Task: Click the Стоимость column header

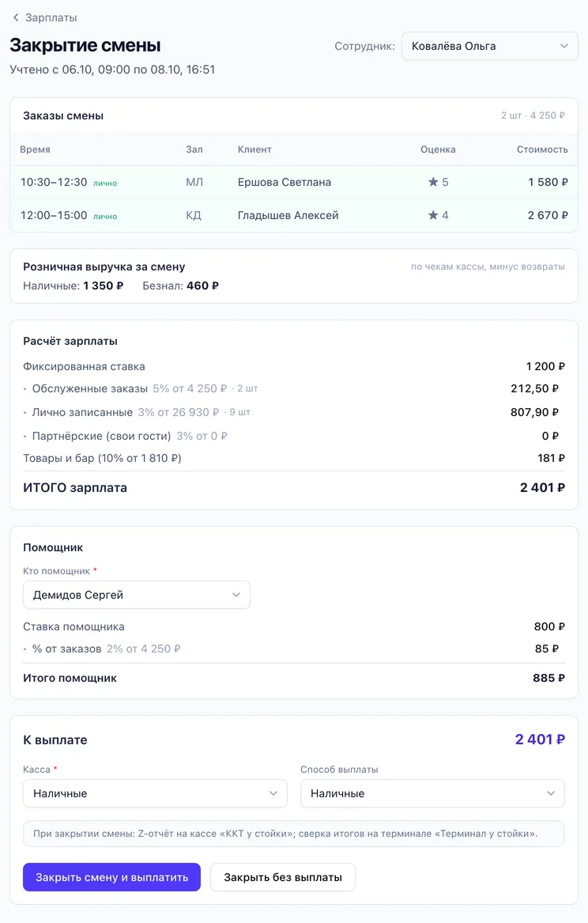Action: (x=542, y=149)
